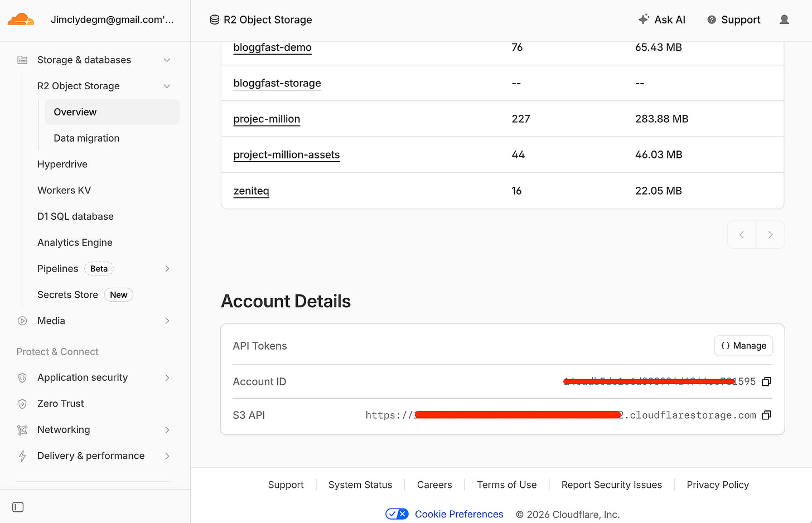Click the Application security shield icon
This screenshot has height=523, width=812.
pyautogui.click(x=22, y=377)
